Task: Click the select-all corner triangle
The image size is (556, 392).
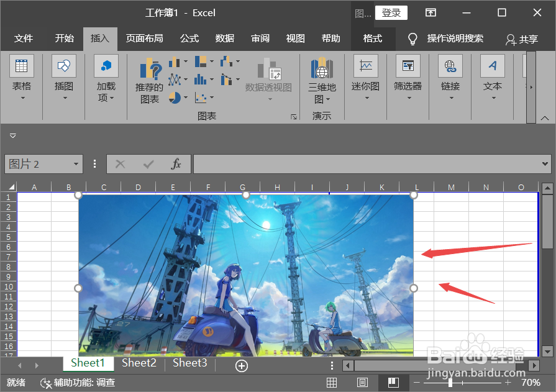Action: click(x=11, y=187)
